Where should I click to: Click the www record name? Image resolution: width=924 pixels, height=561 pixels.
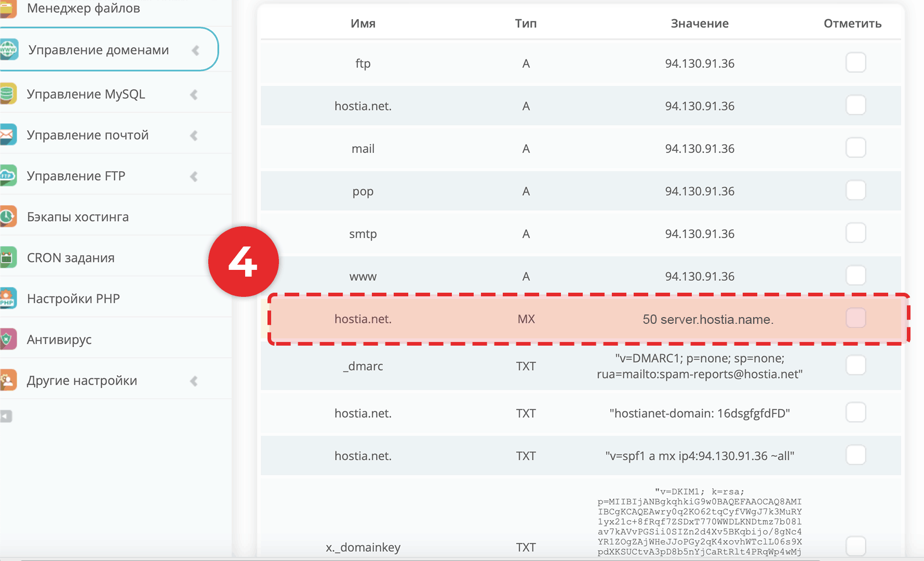pos(363,277)
